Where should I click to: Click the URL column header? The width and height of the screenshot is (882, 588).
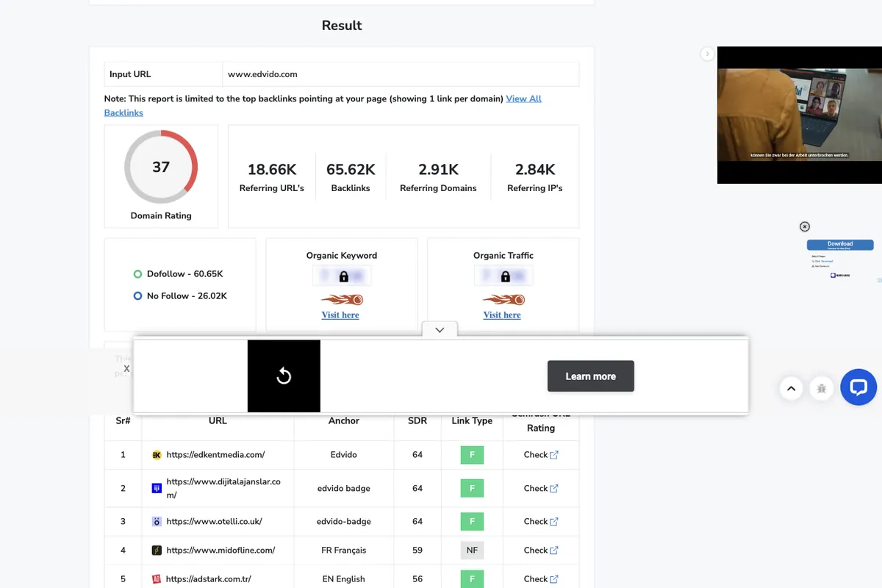click(x=218, y=421)
